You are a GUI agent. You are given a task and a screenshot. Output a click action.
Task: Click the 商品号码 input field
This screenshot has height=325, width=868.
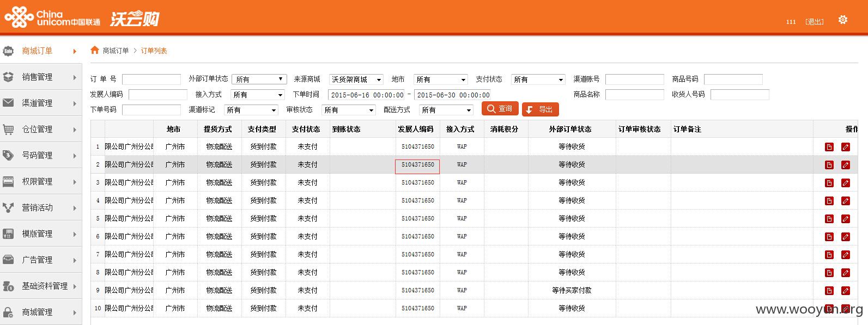[x=733, y=79]
